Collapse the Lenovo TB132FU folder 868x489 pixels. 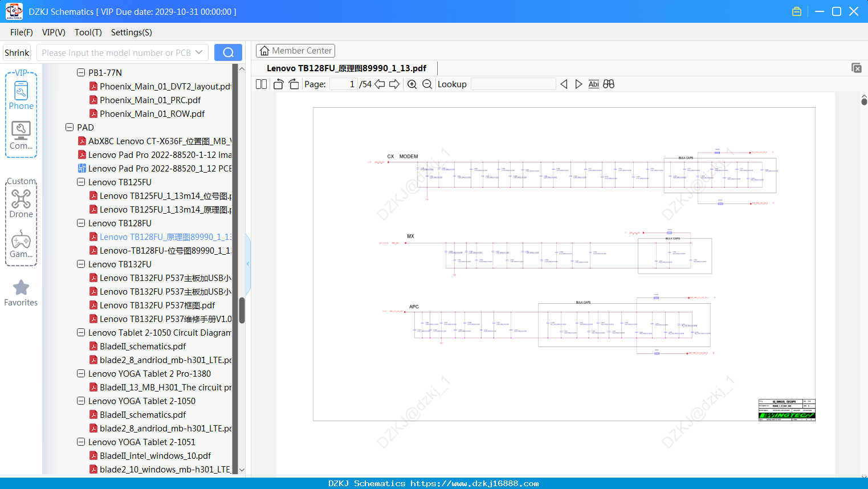[81, 264]
